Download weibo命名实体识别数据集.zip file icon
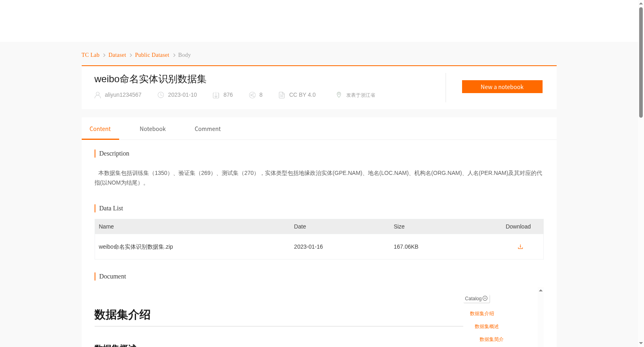Viewport: 644px width, 347px height. [x=520, y=247]
